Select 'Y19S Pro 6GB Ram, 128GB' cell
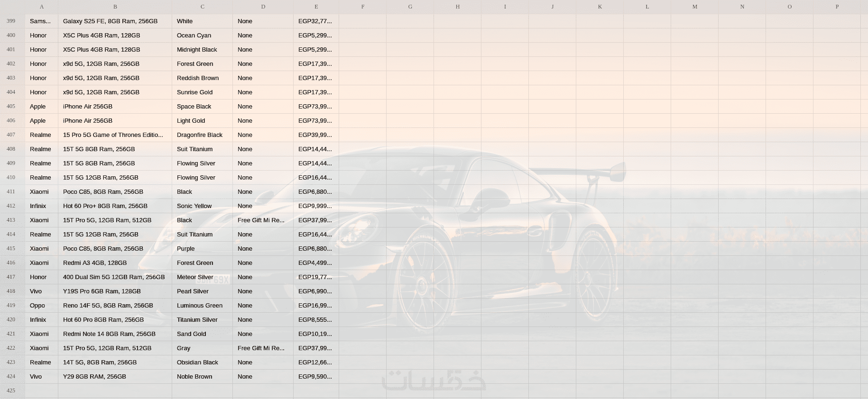Image resolution: width=868 pixels, height=399 pixels. (115, 291)
